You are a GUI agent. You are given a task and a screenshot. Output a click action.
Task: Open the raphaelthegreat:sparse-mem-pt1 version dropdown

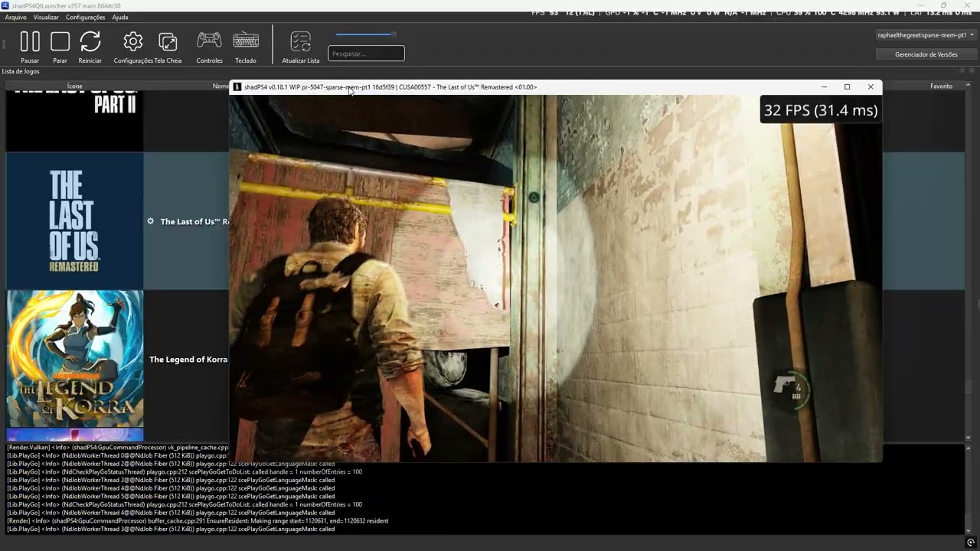tap(926, 35)
